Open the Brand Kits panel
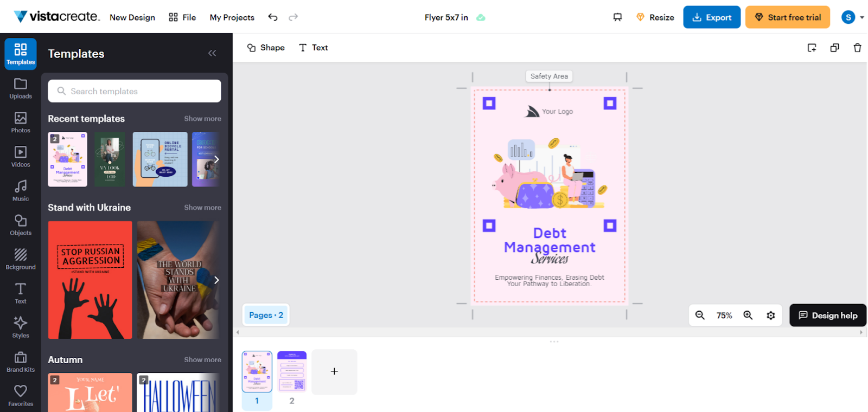This screenshot has width=868, height=412. (x=21, y=362)
